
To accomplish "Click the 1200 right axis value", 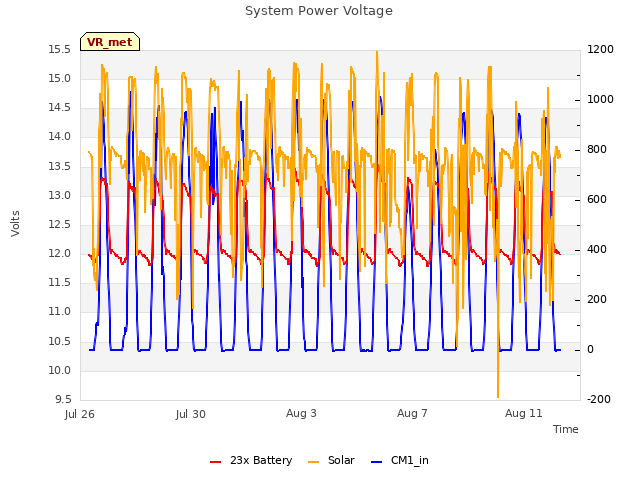I will [600, 49].
